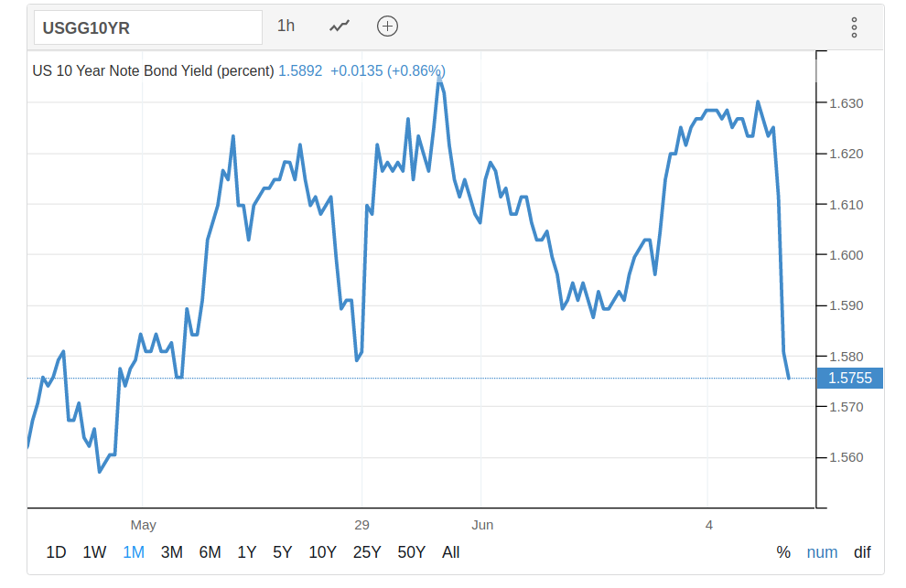Click the Jun date axis label
Screen dimensions: 906x588
pyautogui.click(x=482, y=525)
